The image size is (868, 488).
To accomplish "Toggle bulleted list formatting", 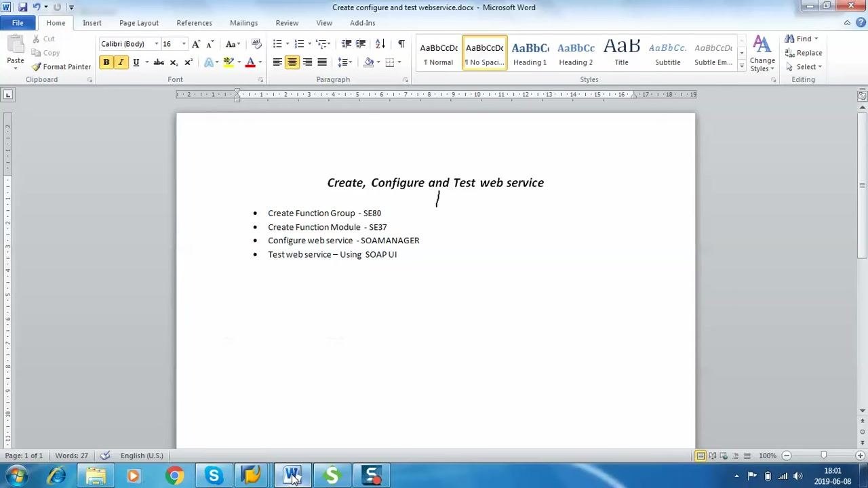I will pyautogui.click(x=277, y=44).
